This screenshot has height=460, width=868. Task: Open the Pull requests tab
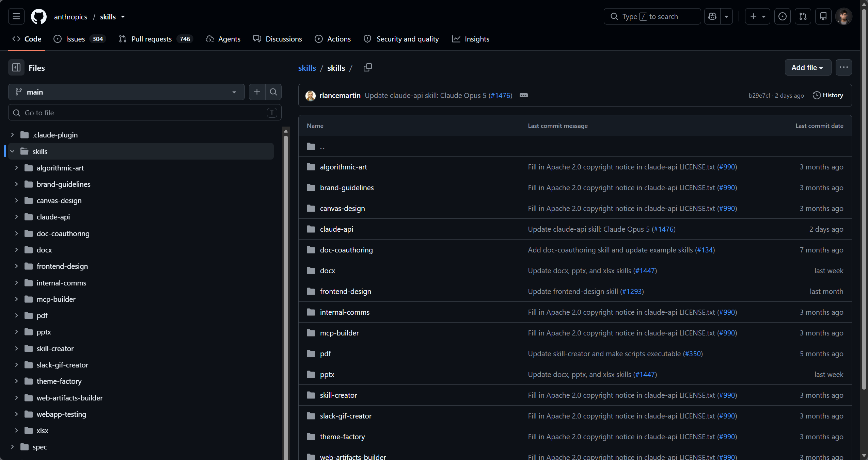(156, 39)
